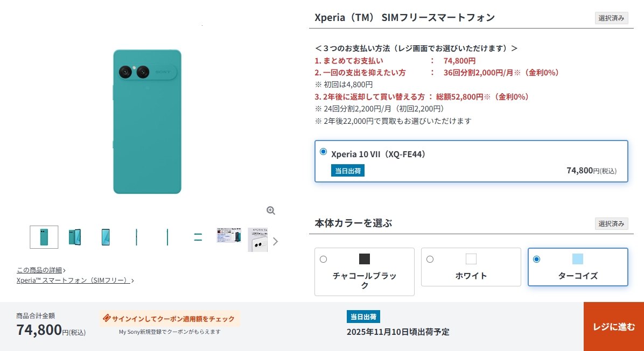Click the 当日出荷 badge in the bottom bar
This screenshot has height=351, width=644.
click(x=363, y=317)
